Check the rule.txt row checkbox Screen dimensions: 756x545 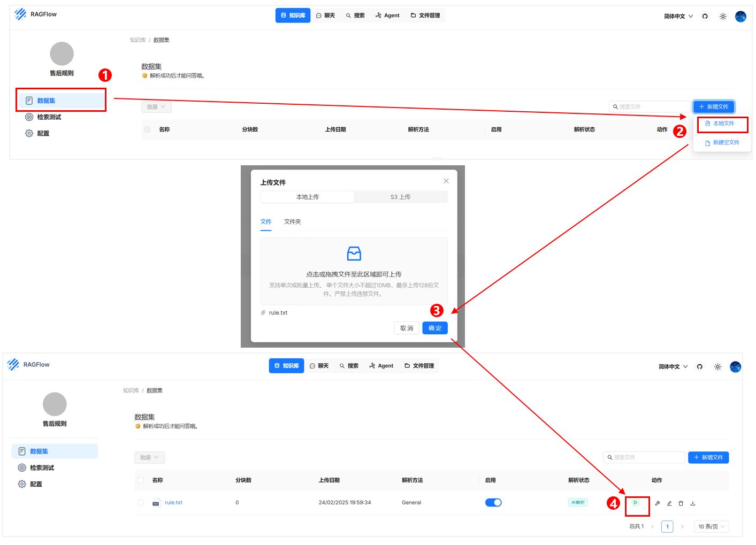(x=141, y=503)
